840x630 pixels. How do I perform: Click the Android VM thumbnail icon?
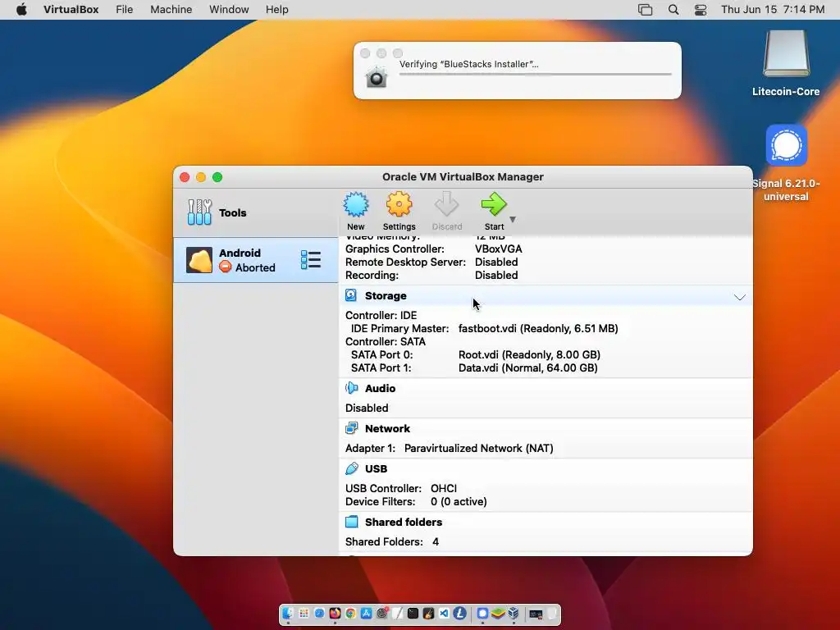click(x=199, y=260)
